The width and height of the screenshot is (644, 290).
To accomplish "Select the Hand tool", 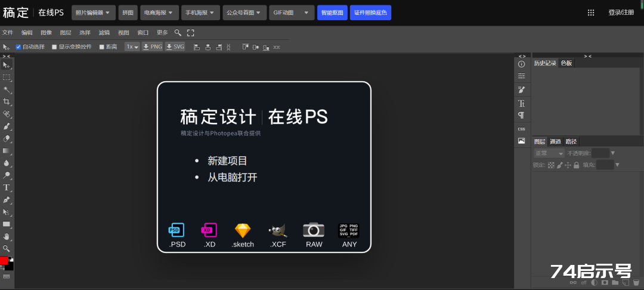I will 7,236.
